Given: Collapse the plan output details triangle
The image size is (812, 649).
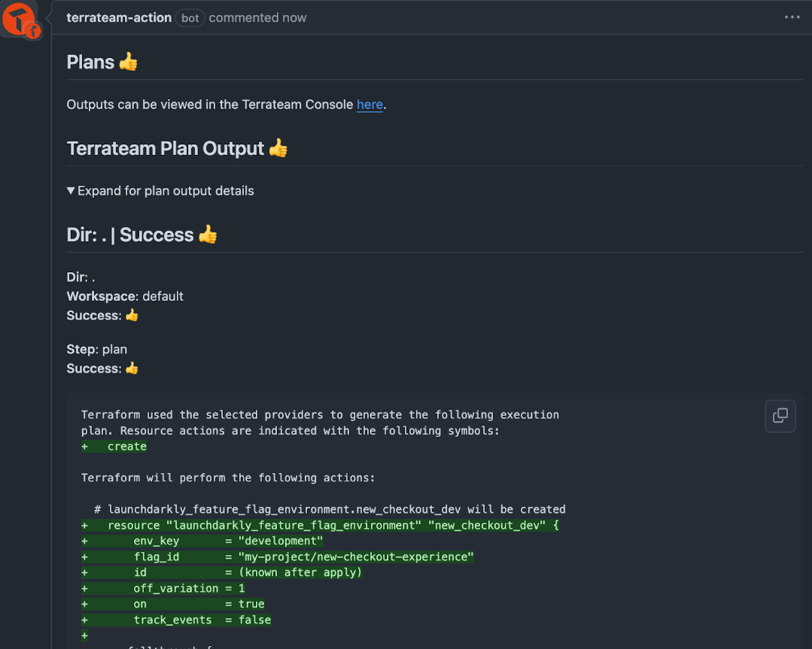Looking at the screenshot, I should tap(71, 190).
